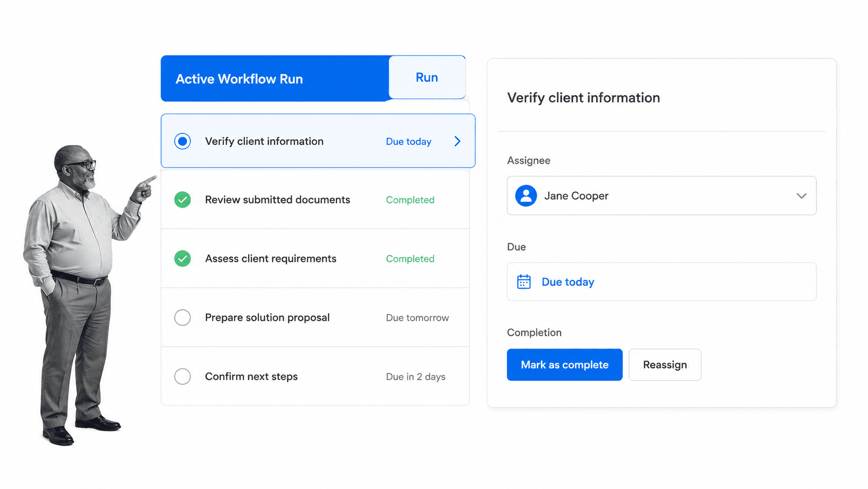Select the Assess client requirements task text
868x489 pixels.
tap(270, 258)
